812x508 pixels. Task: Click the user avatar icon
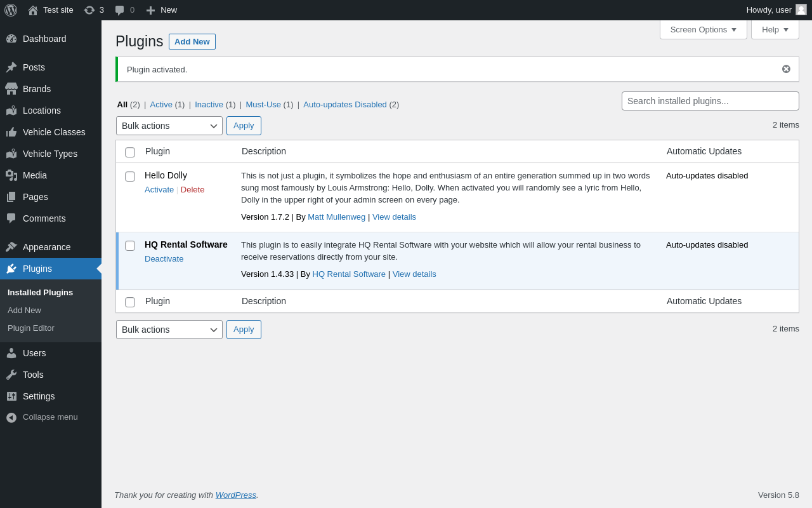pyautogui.click(x=801, y=10)
